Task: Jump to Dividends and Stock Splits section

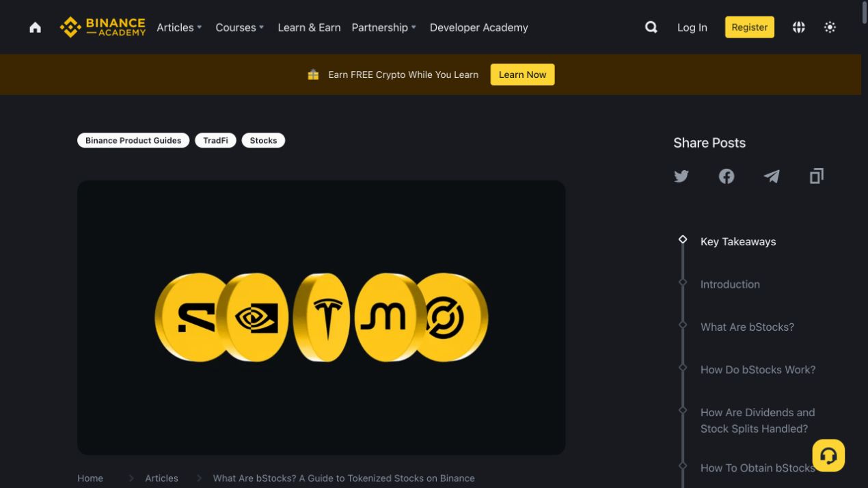Action: [758, 420]
